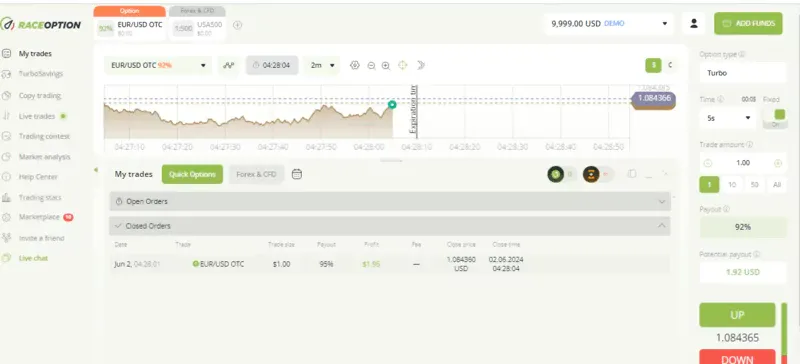Switch to the Forex & CFD top tab
800x364 pixels.
(196, 11)
